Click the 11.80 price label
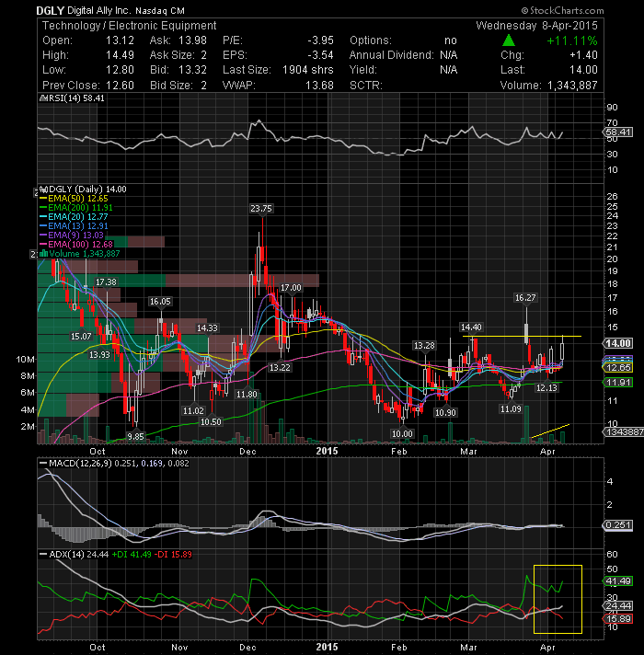Image resolution: width=644 pixels, height=655 pixels. [247, 394]
